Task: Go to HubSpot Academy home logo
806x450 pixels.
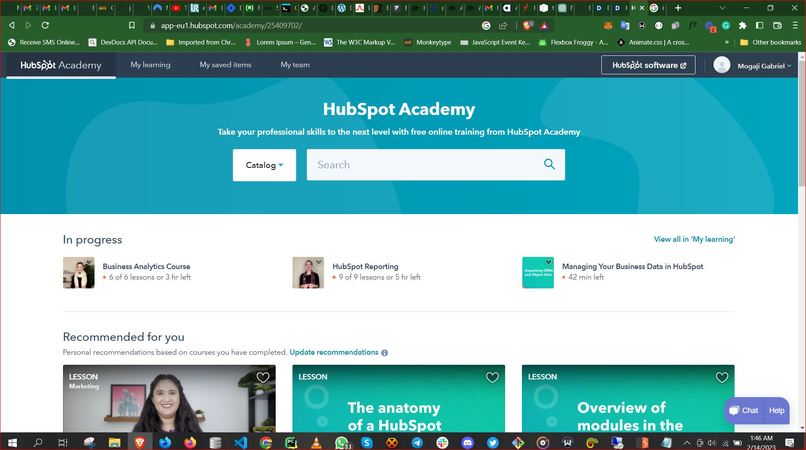Action: (61, 65)
